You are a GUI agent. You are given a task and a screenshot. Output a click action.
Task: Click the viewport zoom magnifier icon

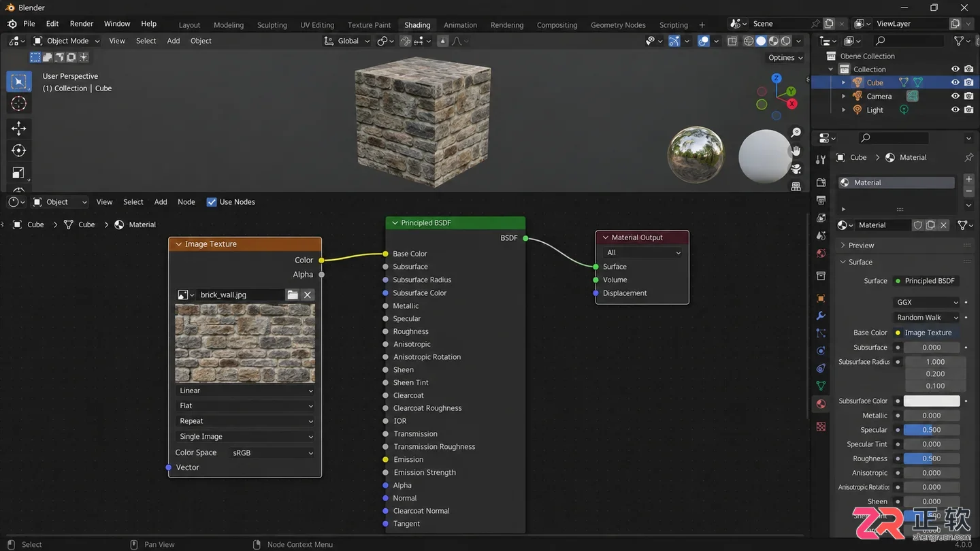point(796,133)
